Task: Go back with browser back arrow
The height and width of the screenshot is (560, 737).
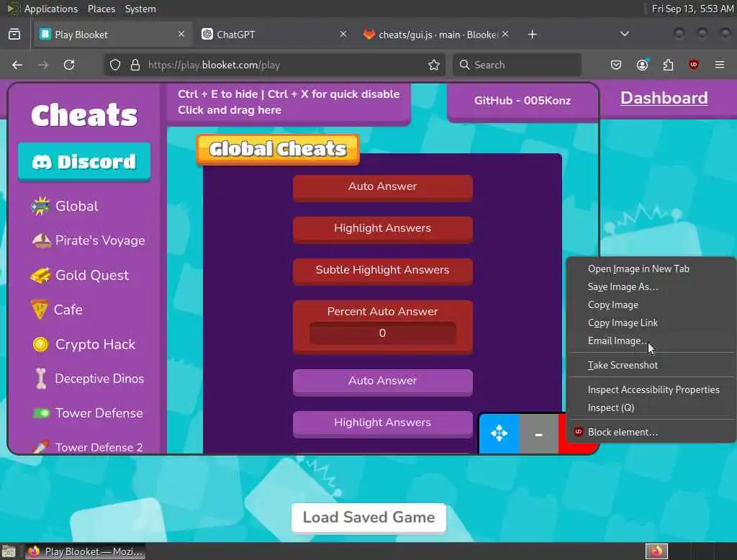Action: click(x=17, y=65)
